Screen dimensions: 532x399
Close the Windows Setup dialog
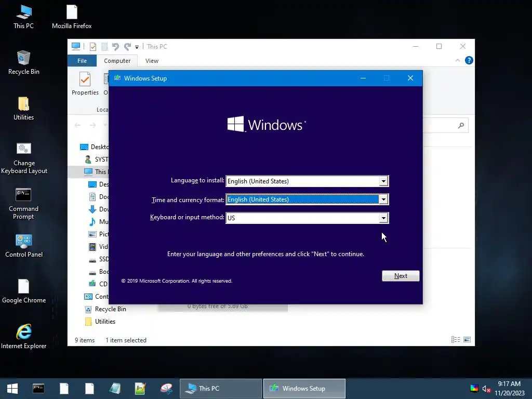410,78
